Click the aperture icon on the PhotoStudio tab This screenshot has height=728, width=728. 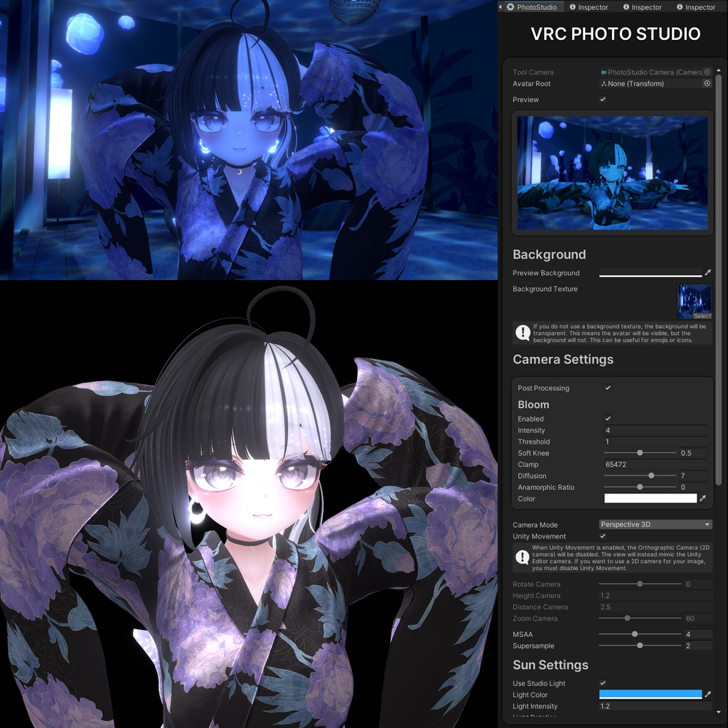(509, 7)
